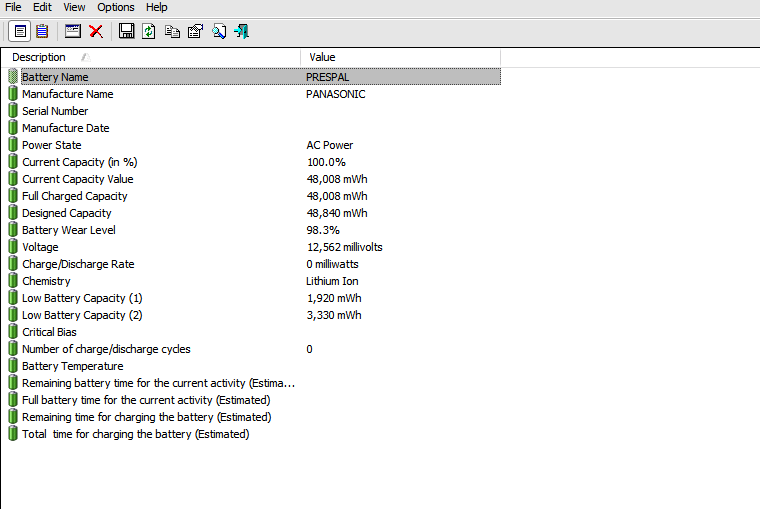Select Remaining time for charging the battery row
Image resolution: width=760 pixels, height=509 pixels.
(146, 416)
